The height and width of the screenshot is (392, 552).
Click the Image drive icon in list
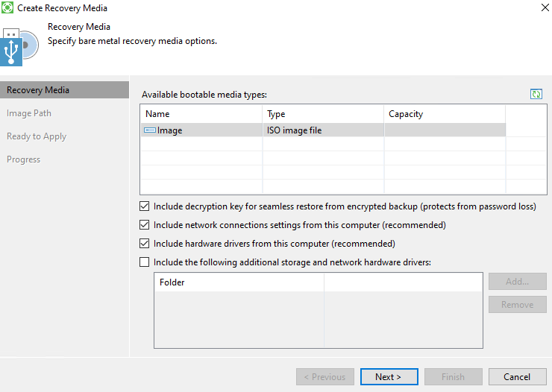[x=149, y=130]
